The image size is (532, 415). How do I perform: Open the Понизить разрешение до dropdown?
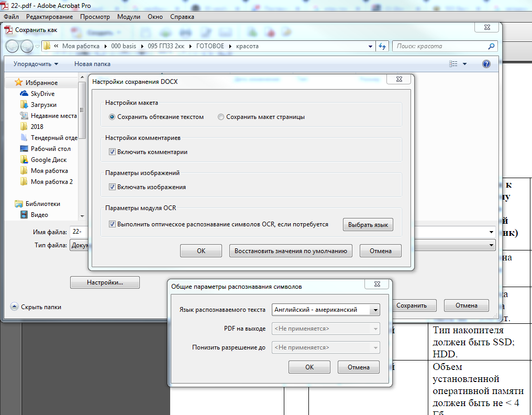pos(326,347)
